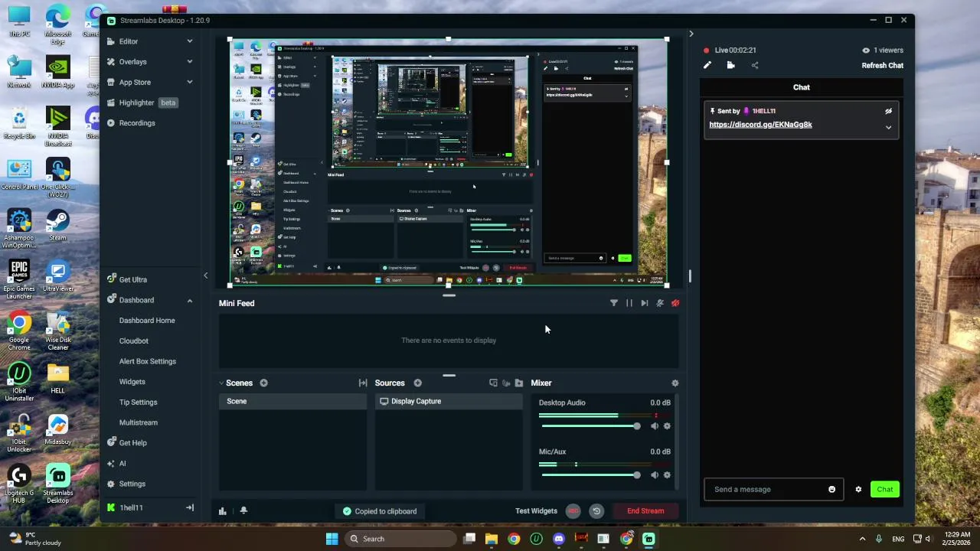This screenshot has width=980, height=551.
Task: Expand the Overlays chevron in sidebar
Action: (x=189, y=62)
